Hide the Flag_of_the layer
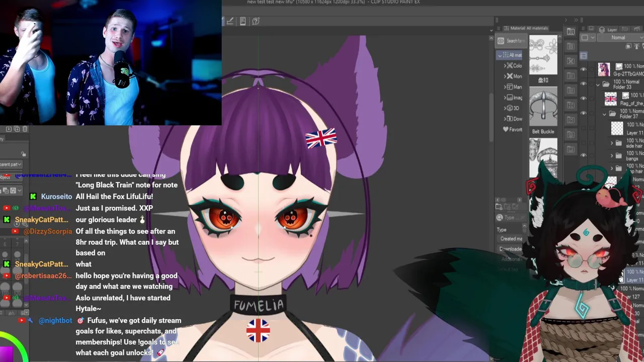Viewport: 644px width, 362px height. [x=584, y=99]
